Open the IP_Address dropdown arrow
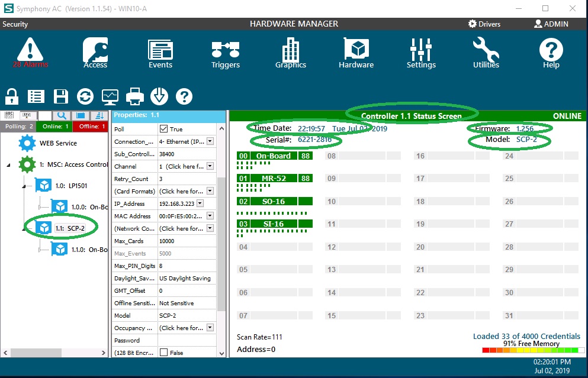 [x=200, y=203]
